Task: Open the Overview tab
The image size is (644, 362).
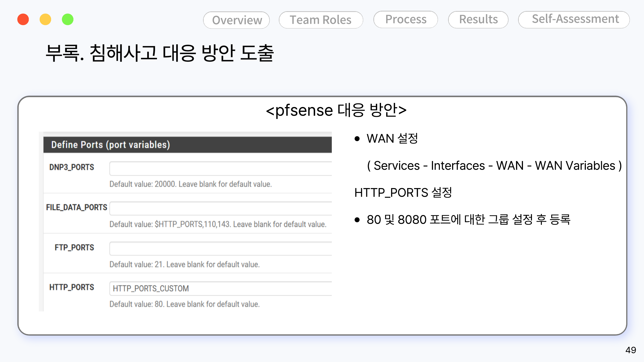Action: (236, 20)
